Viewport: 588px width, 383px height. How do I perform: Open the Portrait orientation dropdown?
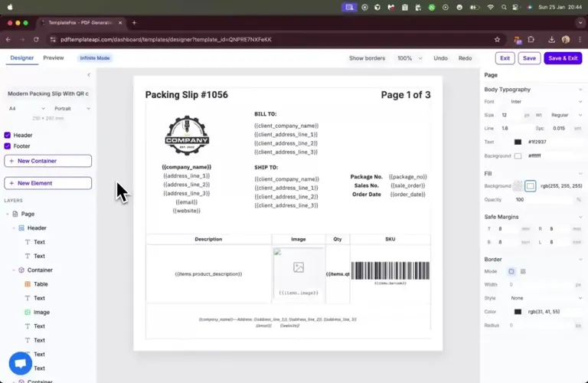71,109
